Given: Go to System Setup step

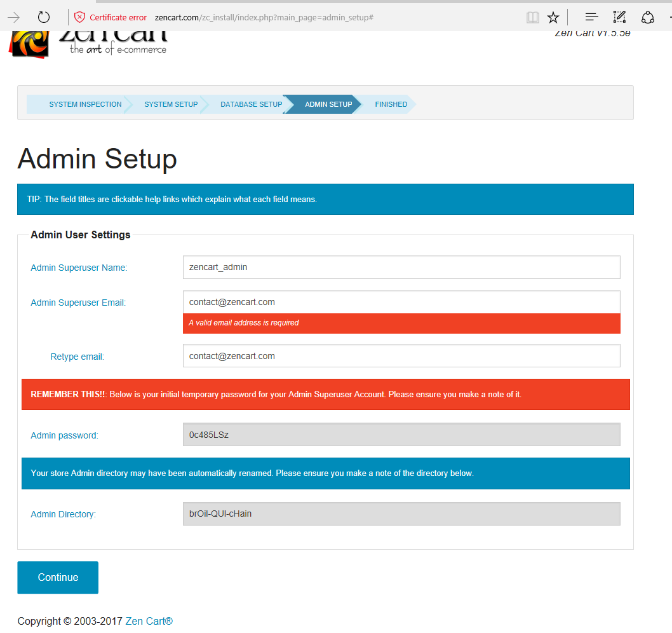Looking at the screenshot, I should point(171,104).
